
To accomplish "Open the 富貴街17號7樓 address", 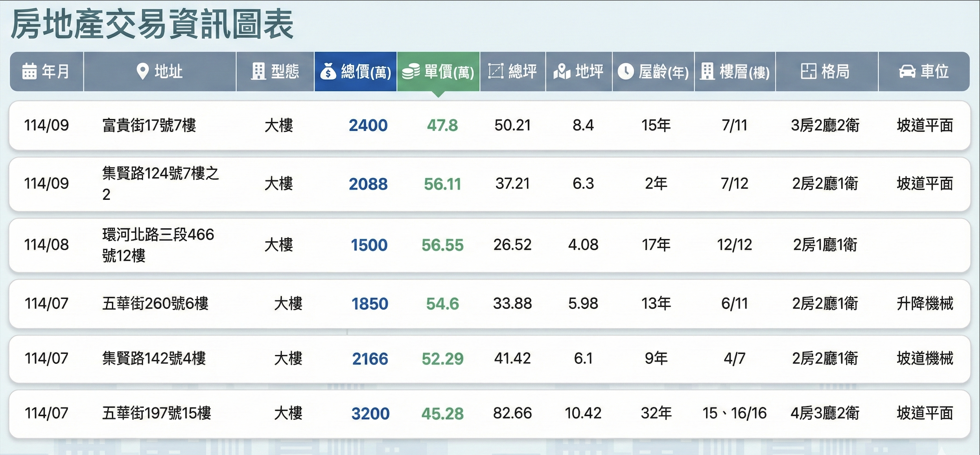I will pyautogui.click(x=149, y=125).
